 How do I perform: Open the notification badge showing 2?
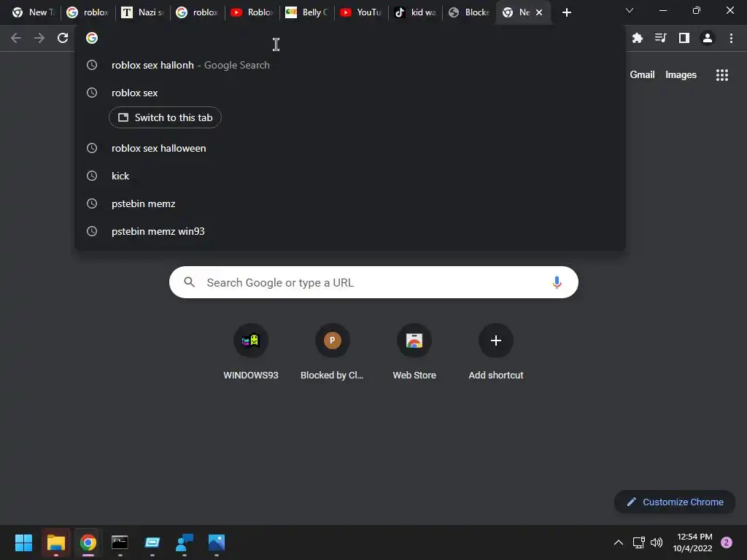point(727,542)
